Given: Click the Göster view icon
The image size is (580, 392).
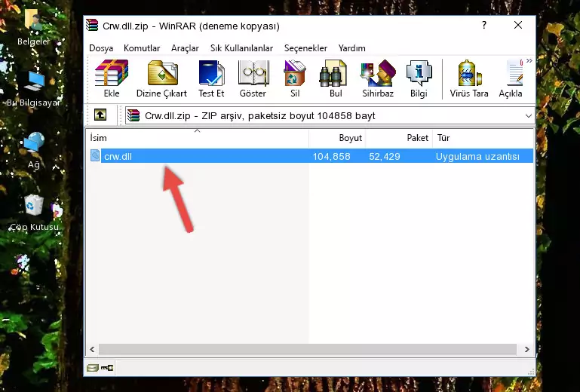Looking at the screenshot, I should pyautogui.click(x=253, y=78).
